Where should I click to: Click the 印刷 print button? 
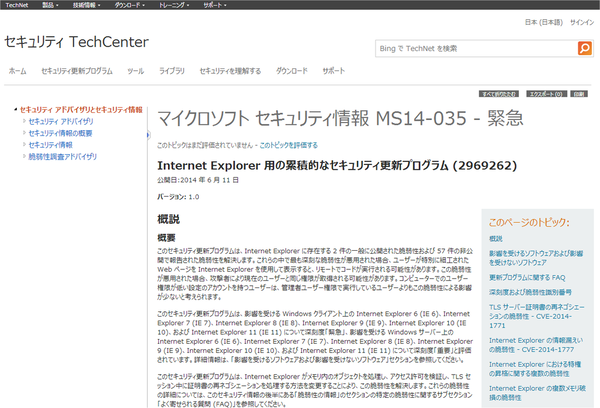(579, 94)
